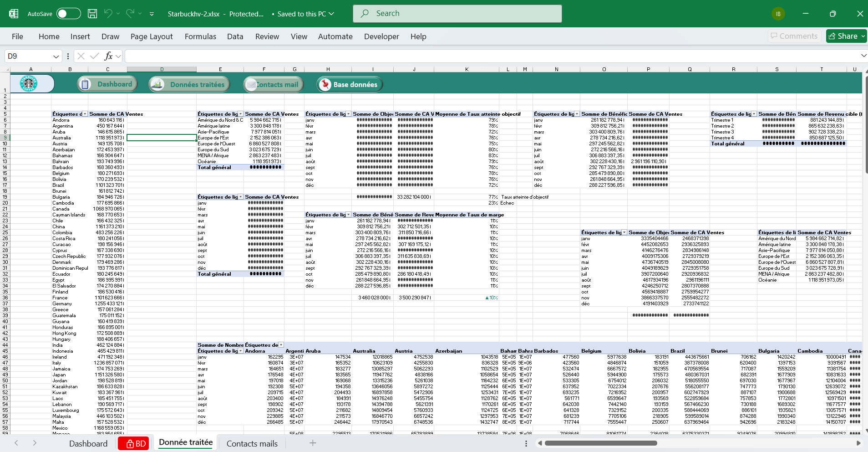Open the Comments pane
The image size is (868, 452).
coord(794,36)
